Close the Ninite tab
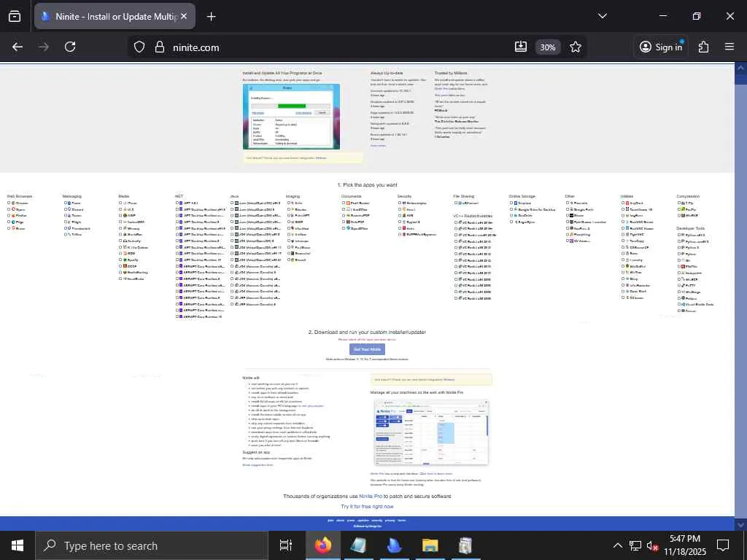The height and width of the screenshot is (560, 747). click(184, 16)
